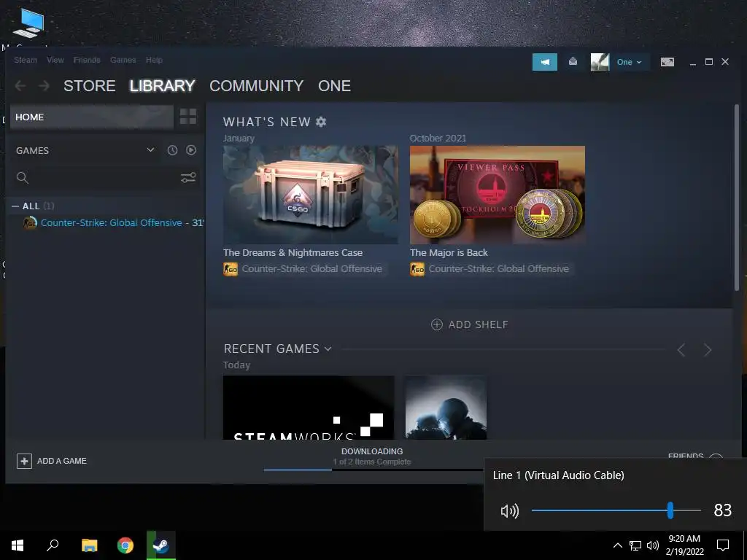
Task: Click the Line 1 volume slider
Action: coord(616,510)
